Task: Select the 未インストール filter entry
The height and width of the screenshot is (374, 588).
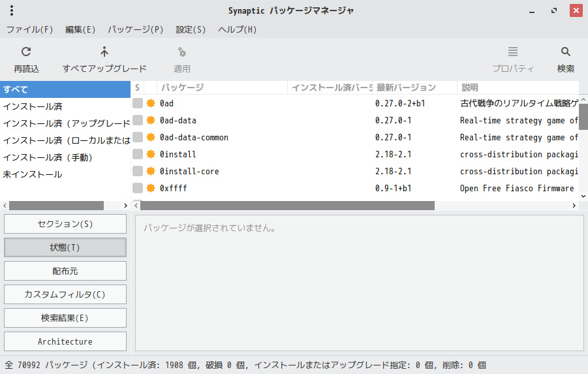Action: coord(33,174)
